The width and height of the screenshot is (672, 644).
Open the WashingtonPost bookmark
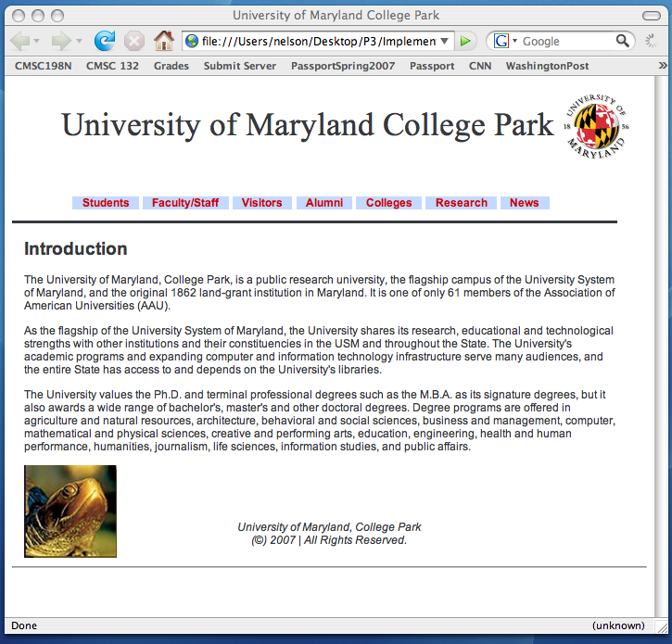(x=547, y=66)
